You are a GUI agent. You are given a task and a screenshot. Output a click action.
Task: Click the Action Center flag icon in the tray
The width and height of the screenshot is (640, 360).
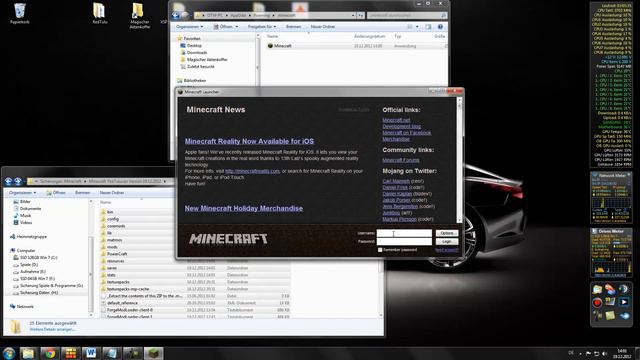pyautogui.click(x=588, y=353)
